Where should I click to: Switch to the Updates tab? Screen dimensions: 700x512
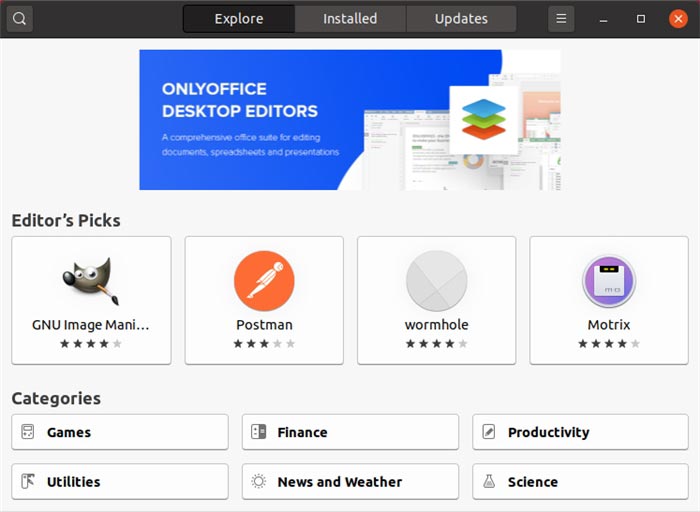(x=461, y=19)
